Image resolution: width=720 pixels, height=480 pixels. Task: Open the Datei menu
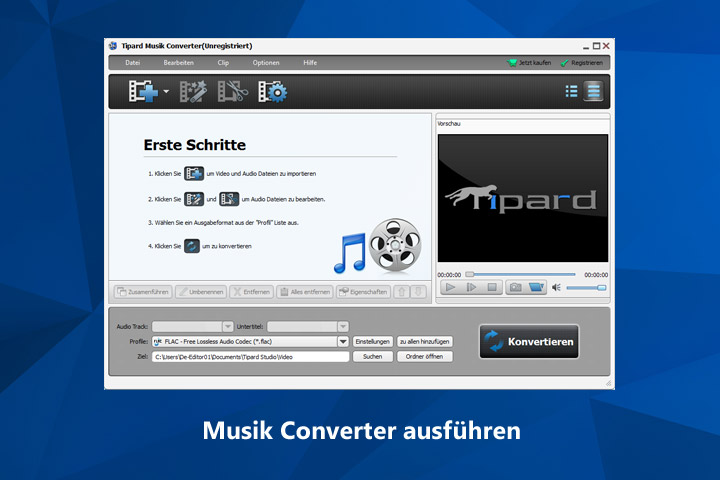point(132,62)
